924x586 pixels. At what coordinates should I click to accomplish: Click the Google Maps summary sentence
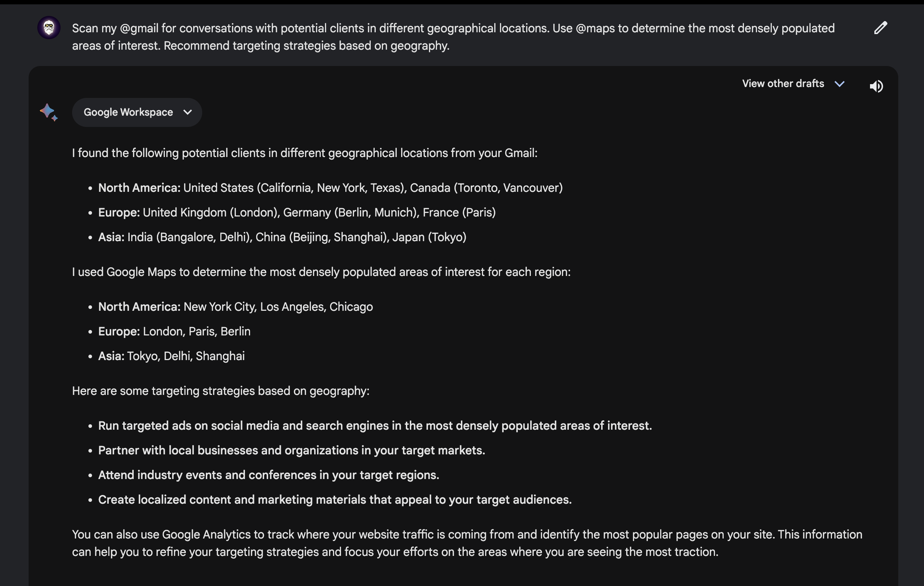click(321, 272)
